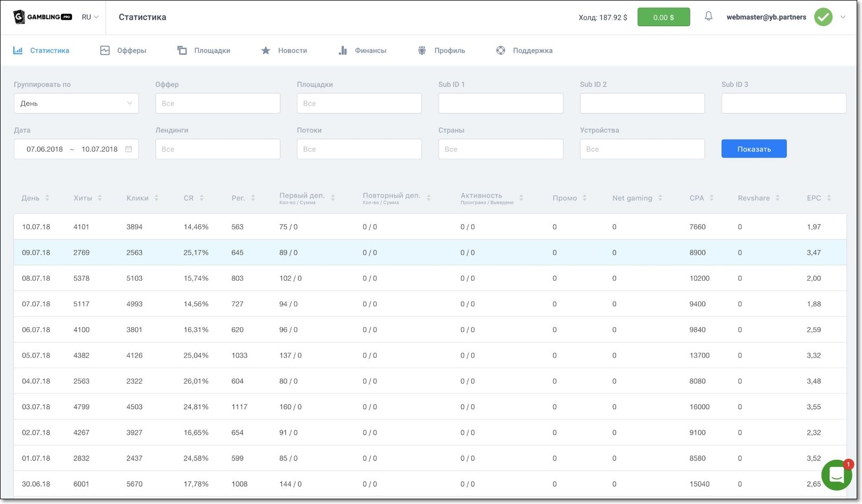
Task: Select the 10.07.18 row date
Action: [x=36, y=227]
